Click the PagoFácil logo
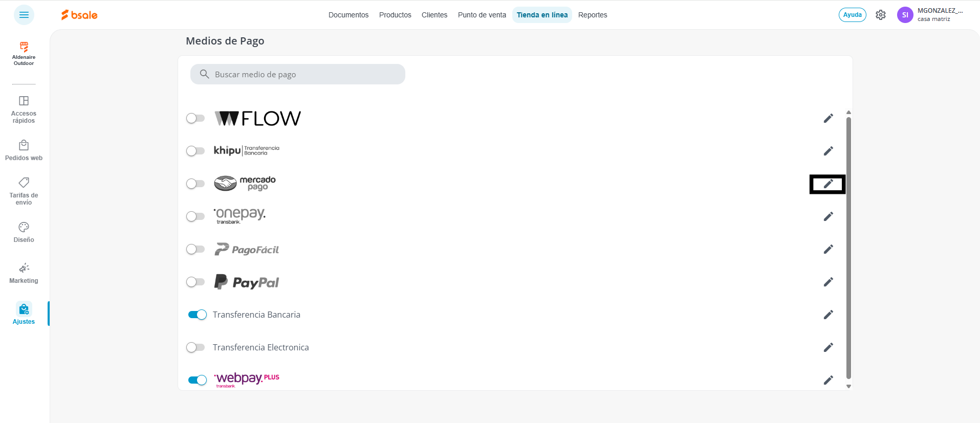The image size is (980, 423). pyautogui.click(x=247, y=249)
